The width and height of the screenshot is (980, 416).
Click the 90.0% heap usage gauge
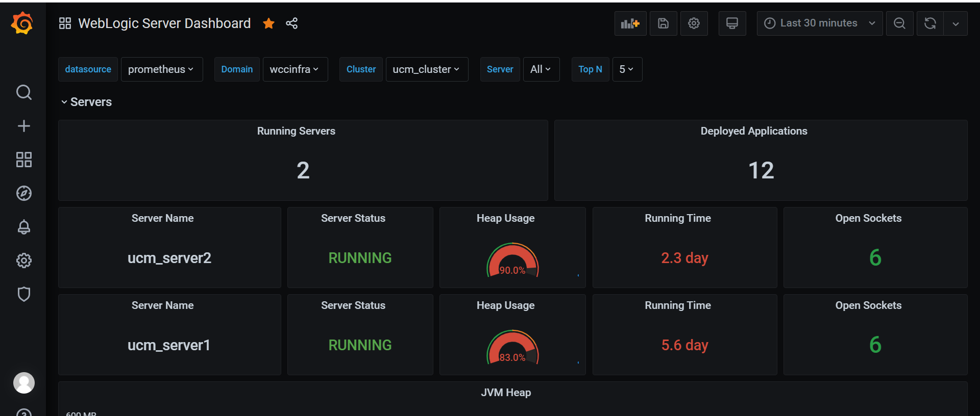[x=512, y=260]
